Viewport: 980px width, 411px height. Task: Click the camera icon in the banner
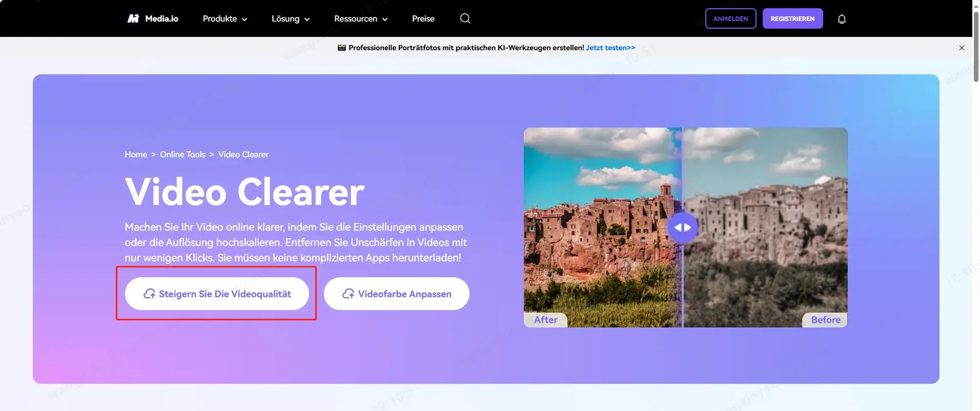click(x=342, y=48)
